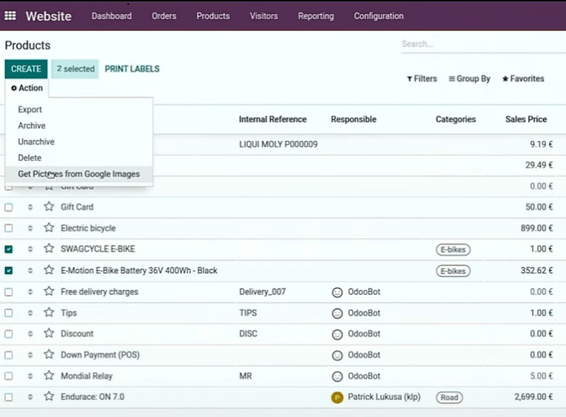This screenshot has width=566, height=417.
Task: Open the Configuration menu
Action: tap(379, 16)
